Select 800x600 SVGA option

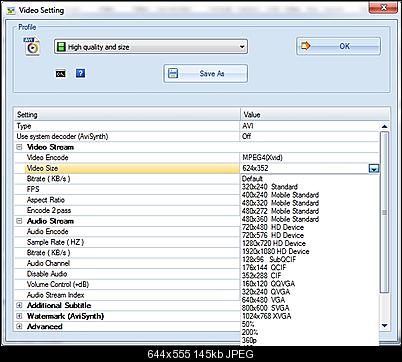point(266,308)
